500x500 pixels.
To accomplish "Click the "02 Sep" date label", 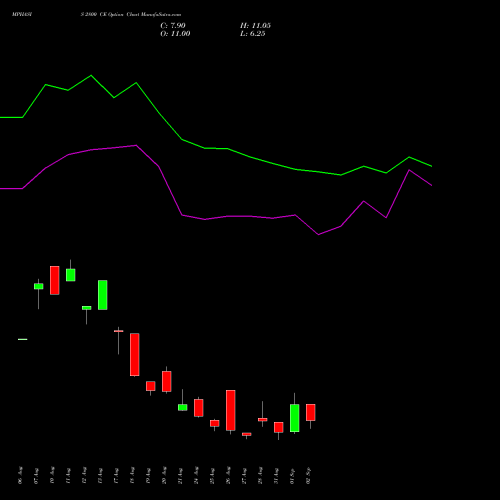I will pos(308,476).
